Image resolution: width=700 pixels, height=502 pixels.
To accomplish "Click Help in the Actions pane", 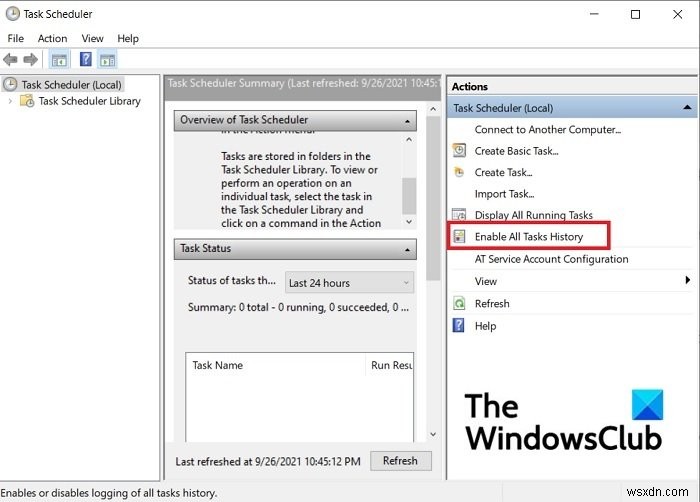I will tap(485, 326).
